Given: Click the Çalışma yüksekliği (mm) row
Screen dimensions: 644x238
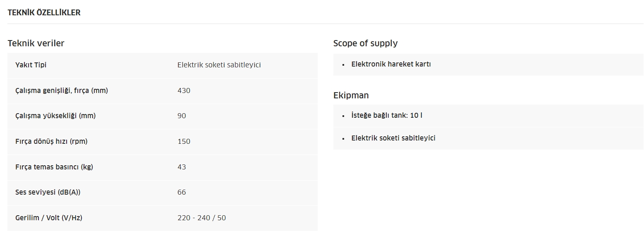Looking at the screenshot, I should [x=163, y=116].
